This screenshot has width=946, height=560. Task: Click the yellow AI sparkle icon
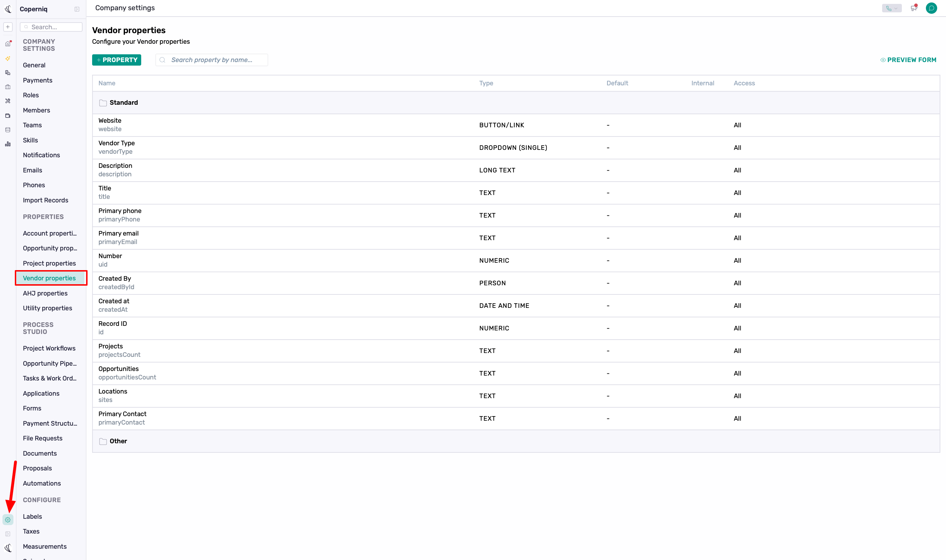click(x=7, y=59)
